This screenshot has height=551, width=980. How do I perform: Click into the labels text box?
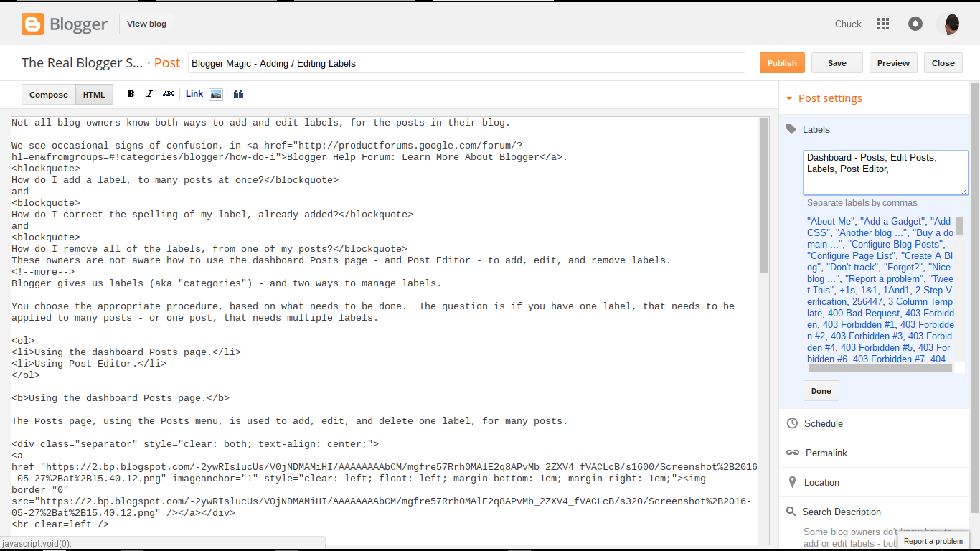885,172
